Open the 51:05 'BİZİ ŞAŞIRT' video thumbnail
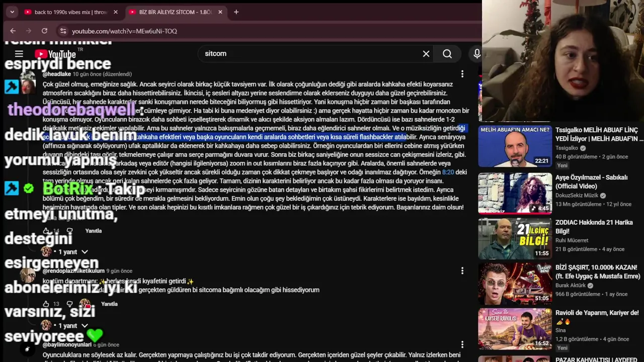644x362 pixels. [x=515, y=284]
